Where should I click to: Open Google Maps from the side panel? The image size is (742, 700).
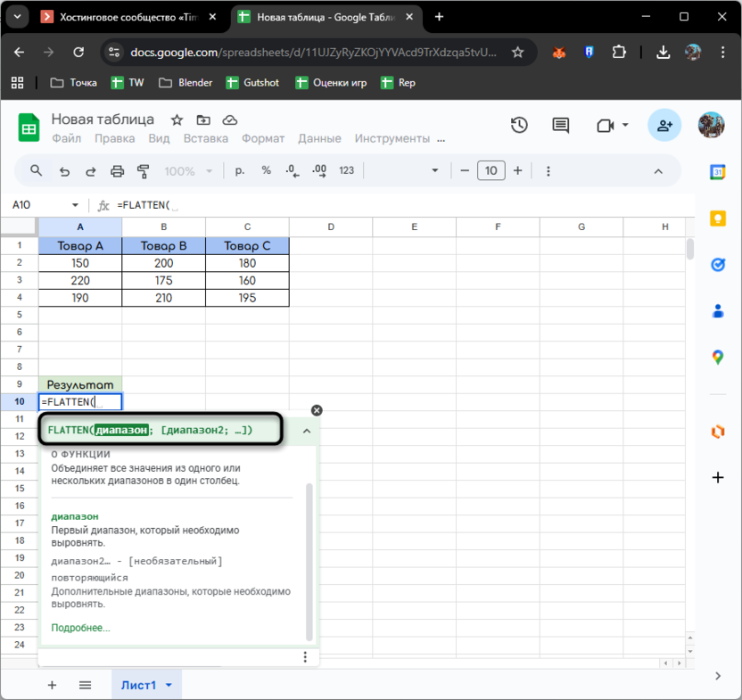718,355
